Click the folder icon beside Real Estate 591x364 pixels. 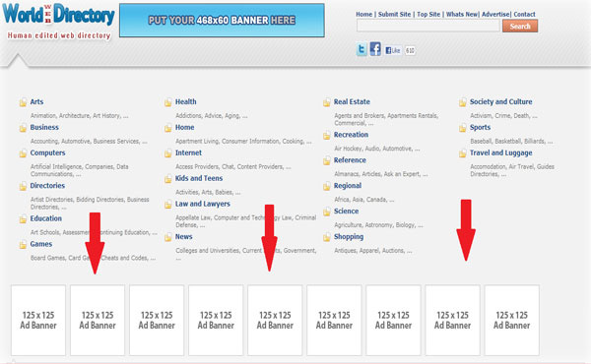[327, 102]
